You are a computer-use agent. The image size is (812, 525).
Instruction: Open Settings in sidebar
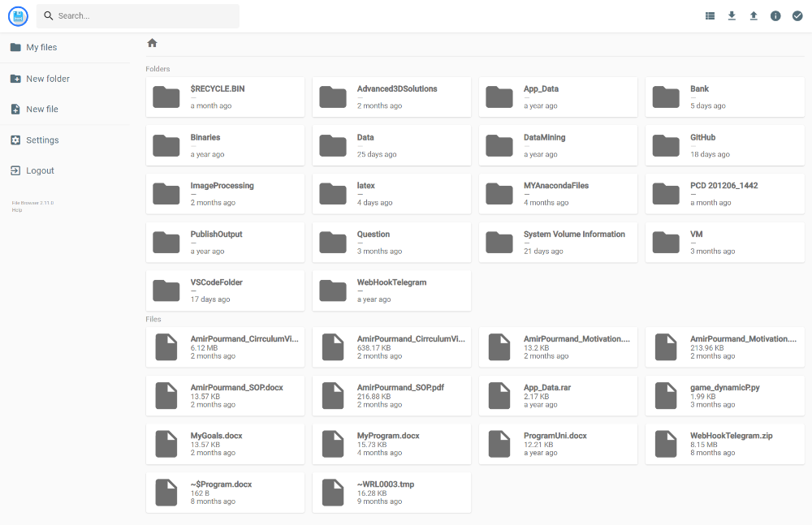point(42,140)
